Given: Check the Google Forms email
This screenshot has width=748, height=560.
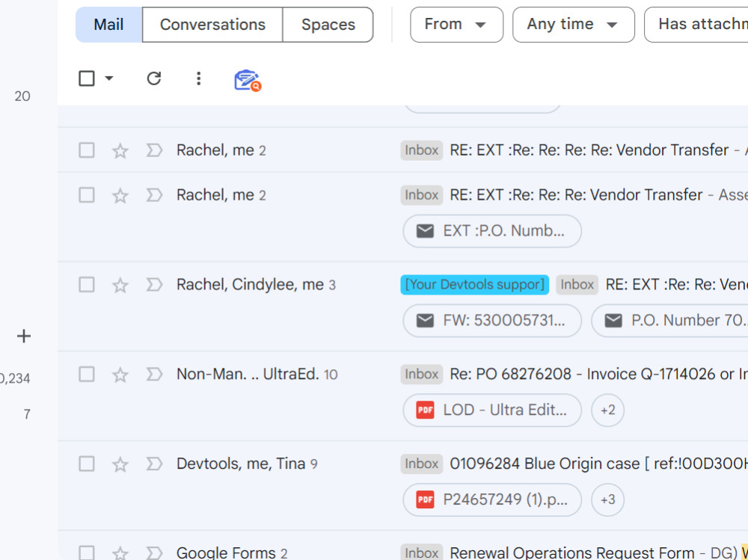Looking at the screenshot, I should (x=86, y=553).
